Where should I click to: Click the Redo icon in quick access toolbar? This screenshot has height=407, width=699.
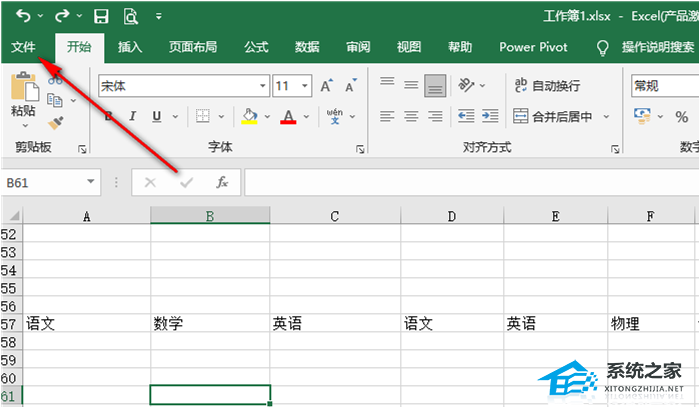62,16
